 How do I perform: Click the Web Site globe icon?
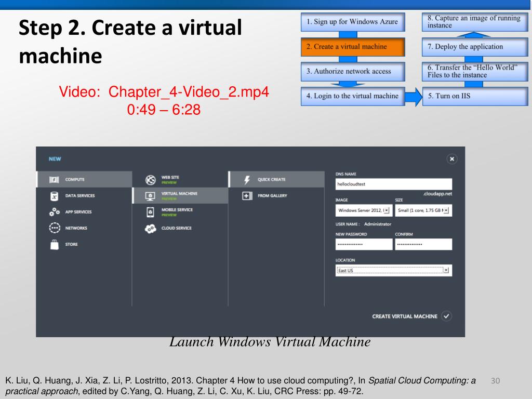coord(150,180)
